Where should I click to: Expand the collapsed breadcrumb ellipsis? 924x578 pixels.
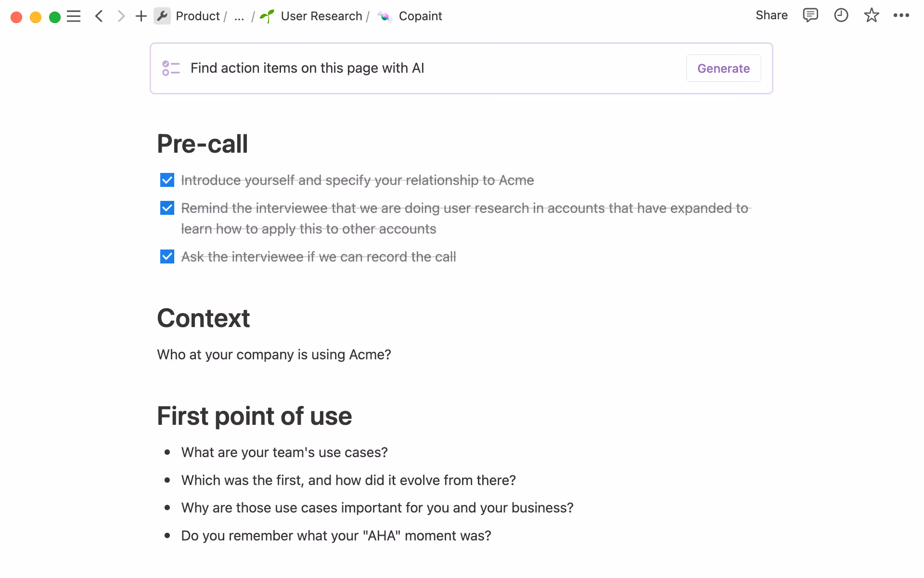239,16
